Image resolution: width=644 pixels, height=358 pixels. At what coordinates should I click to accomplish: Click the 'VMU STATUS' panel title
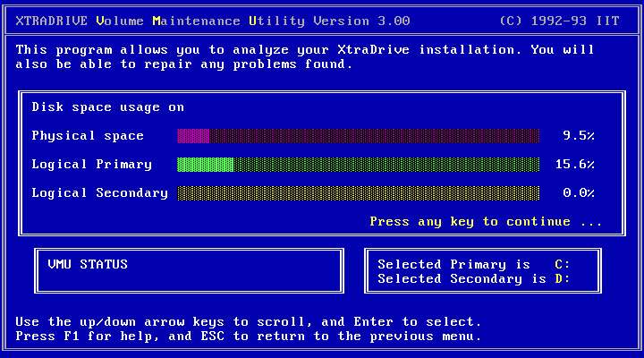coord(88,264)
